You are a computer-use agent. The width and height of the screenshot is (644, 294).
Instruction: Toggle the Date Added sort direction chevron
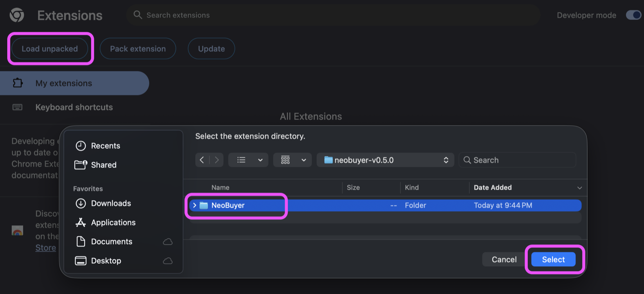pyautogui.click(x=580, y=188)
